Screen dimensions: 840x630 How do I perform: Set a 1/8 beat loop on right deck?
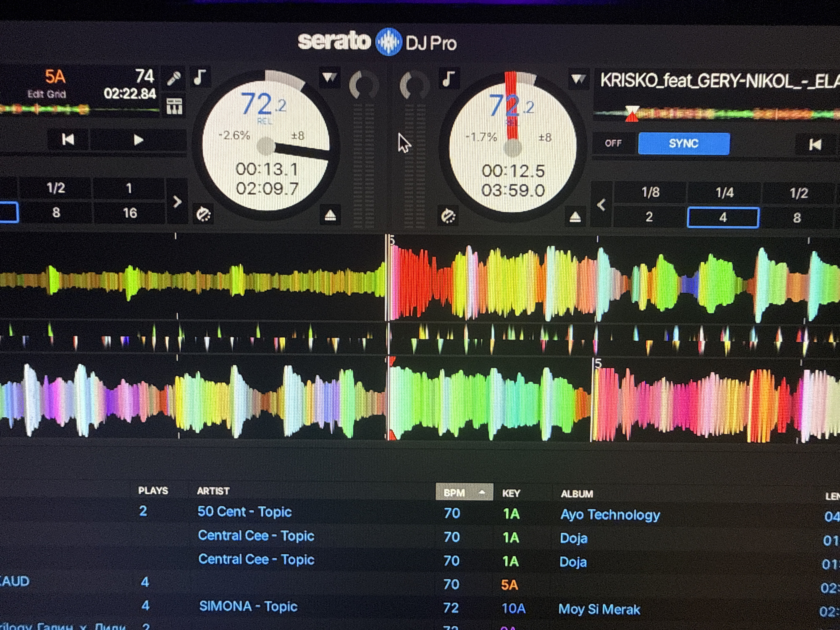click(x=650, y=192)
